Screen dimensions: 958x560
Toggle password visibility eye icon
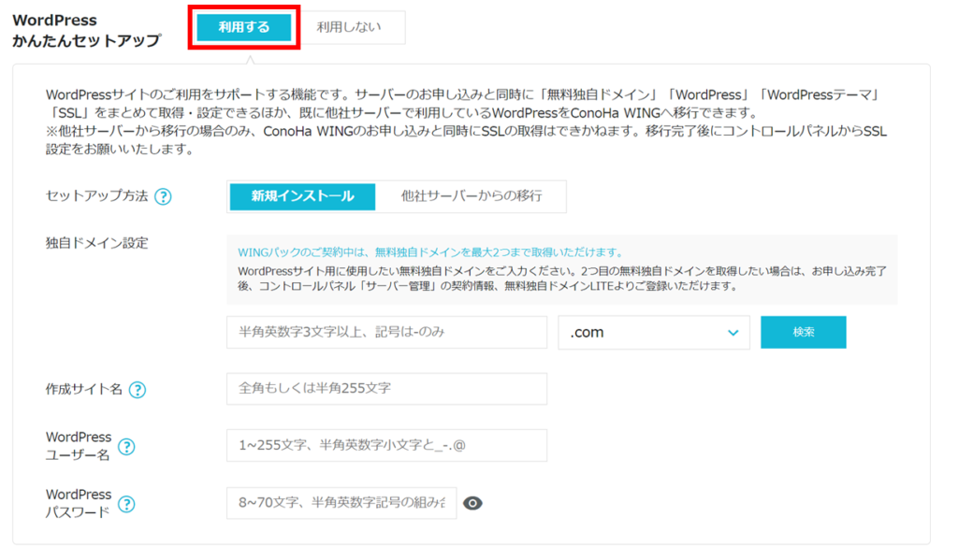tap(472, 503)
